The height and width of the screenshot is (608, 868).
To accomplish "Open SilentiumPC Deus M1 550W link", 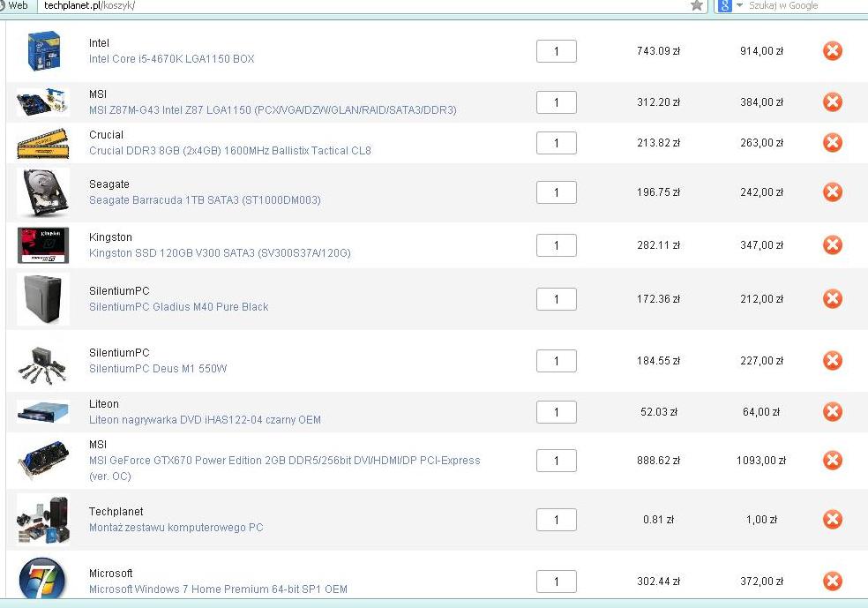I will pos(158,369).
